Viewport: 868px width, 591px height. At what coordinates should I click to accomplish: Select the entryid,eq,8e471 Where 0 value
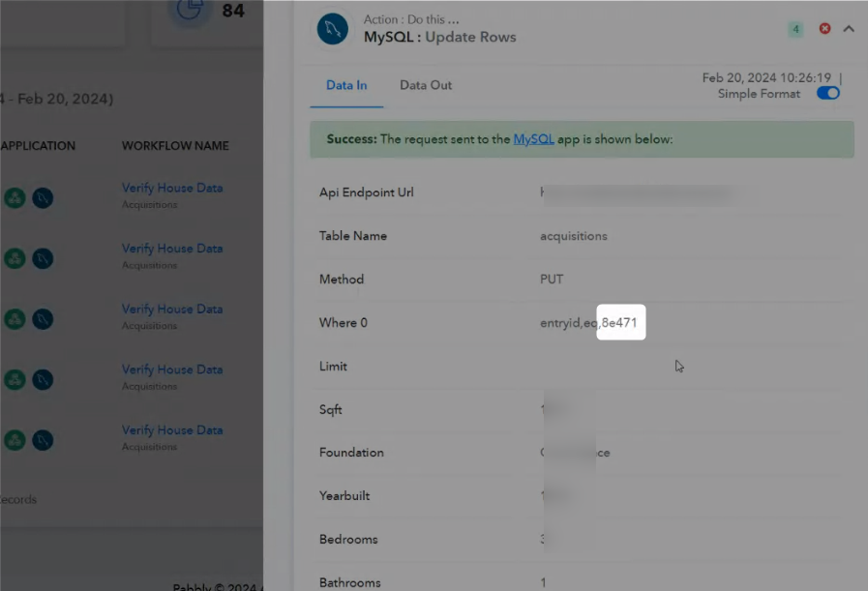(x=588, y=323)
